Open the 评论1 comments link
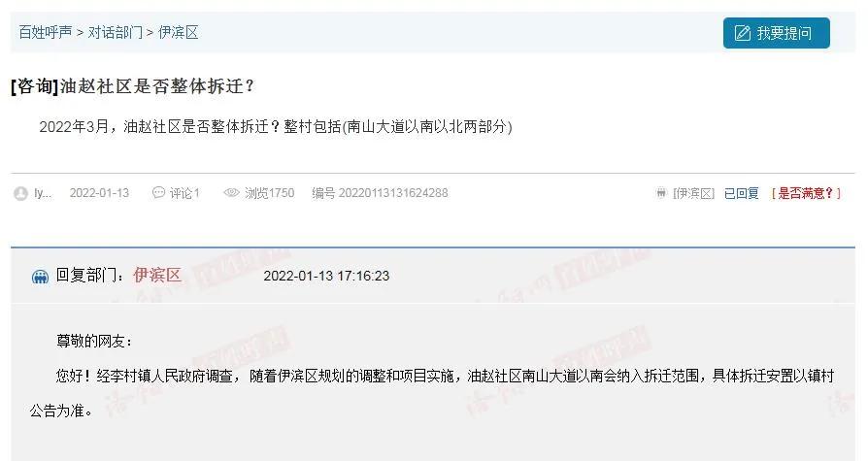 184,193
